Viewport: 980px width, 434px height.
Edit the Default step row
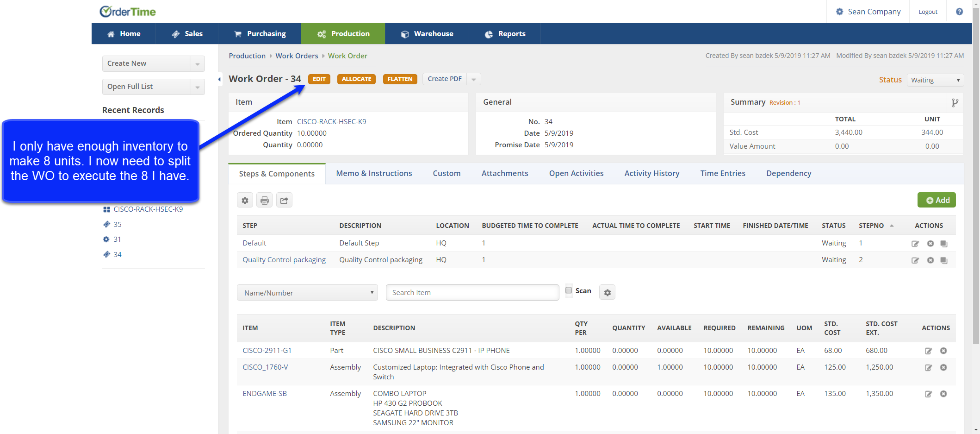click(x=915, y=244)
